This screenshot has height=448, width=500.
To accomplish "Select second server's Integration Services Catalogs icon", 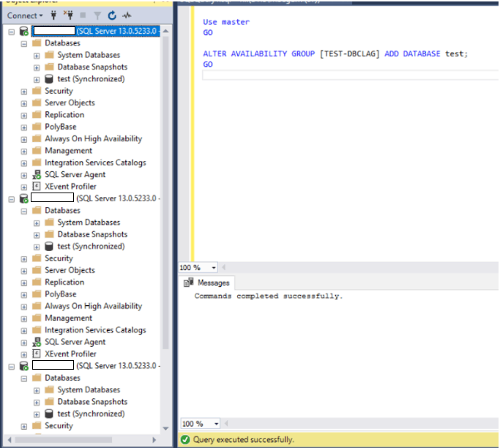I will coord(37,330).
